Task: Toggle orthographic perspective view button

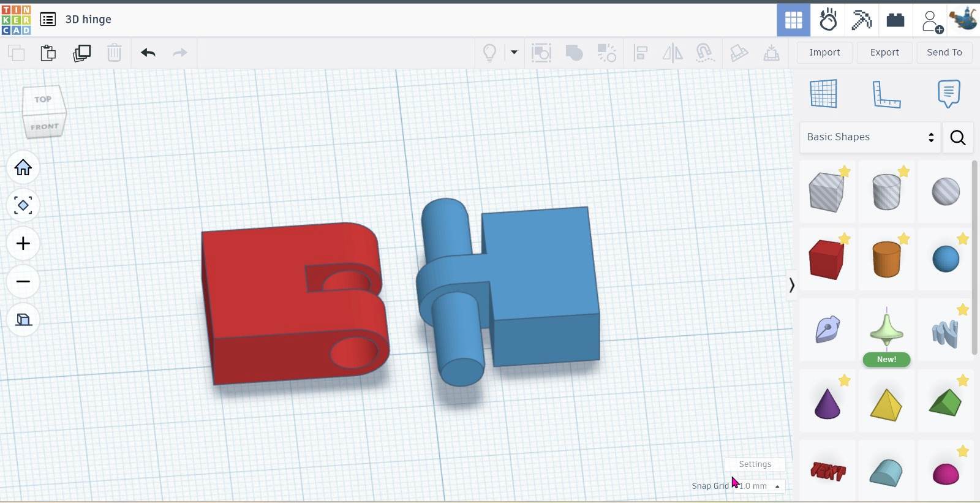Action: coord(23,319)
